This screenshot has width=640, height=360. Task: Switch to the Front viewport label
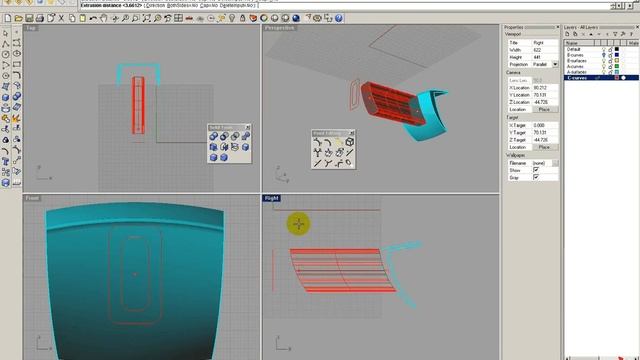32,198
